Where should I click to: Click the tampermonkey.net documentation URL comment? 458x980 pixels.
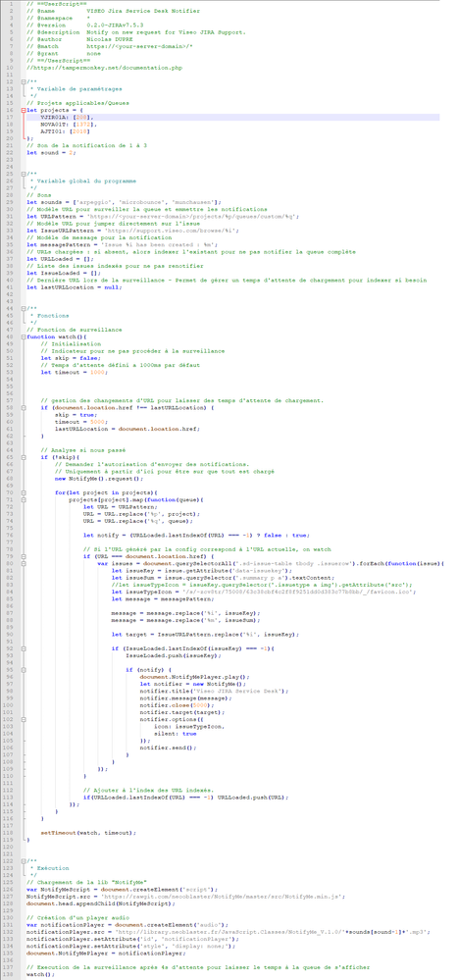click(x=104, y=68)
